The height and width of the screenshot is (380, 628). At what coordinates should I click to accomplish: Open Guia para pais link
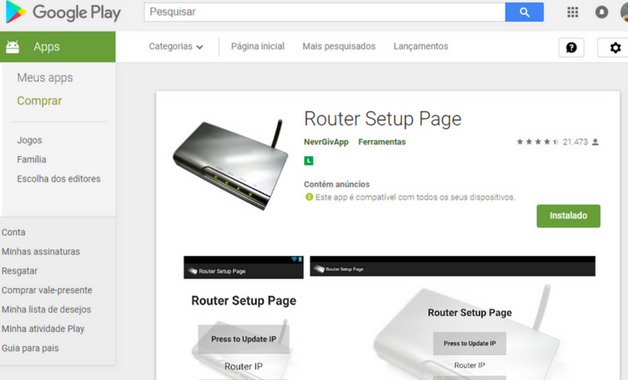coord(30,348)
